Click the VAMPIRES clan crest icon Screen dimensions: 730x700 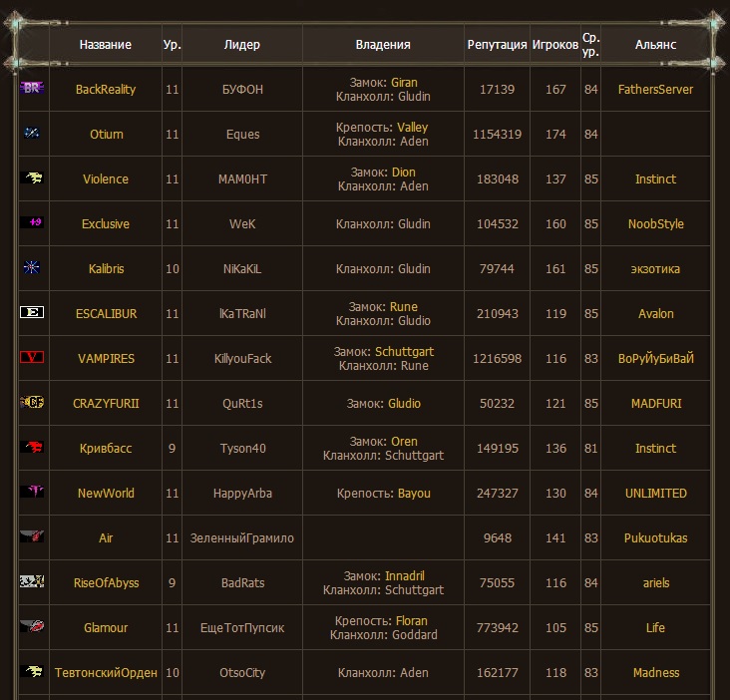32,357
